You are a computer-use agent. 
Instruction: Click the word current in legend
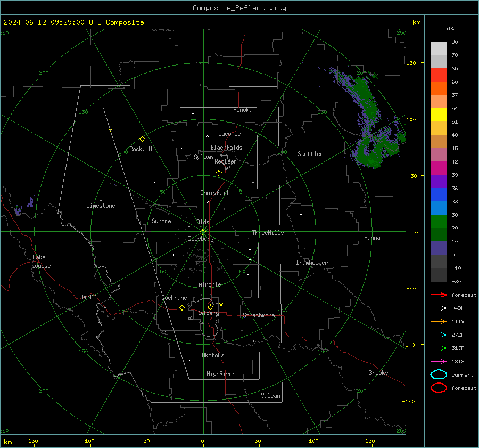[x=463, y=374]
